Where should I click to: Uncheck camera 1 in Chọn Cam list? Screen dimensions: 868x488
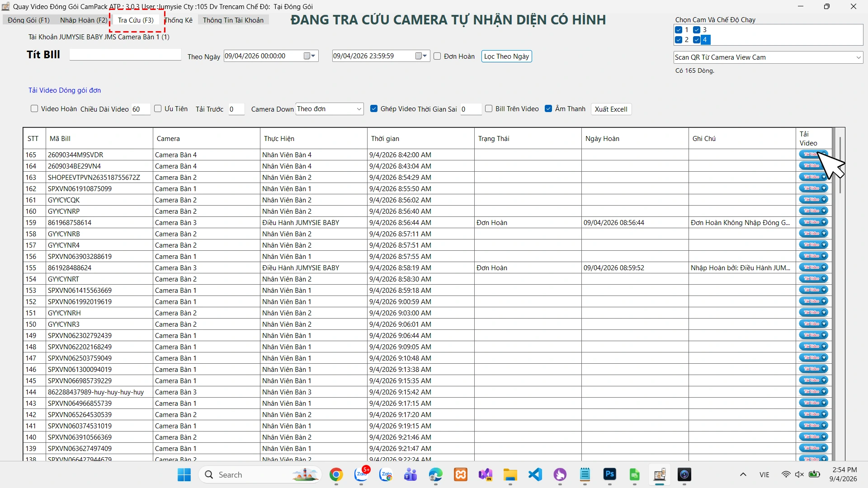(x=679, y=30)
